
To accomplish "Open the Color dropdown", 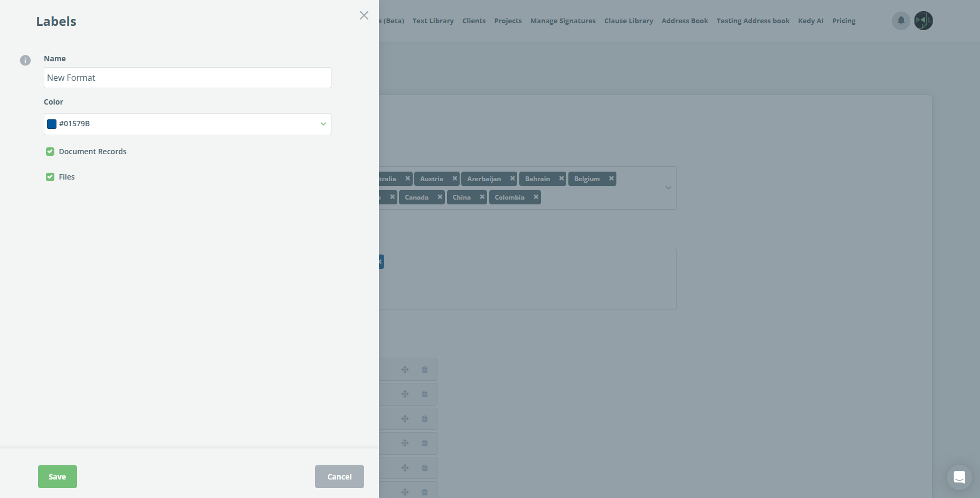I will (187, 124).
